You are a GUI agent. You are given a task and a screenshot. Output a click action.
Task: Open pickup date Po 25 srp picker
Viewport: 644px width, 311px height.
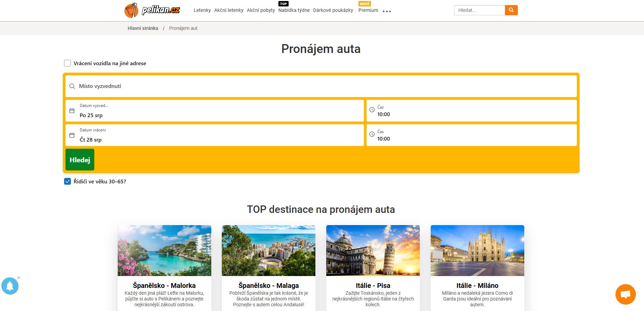click(x=214, y=111)
